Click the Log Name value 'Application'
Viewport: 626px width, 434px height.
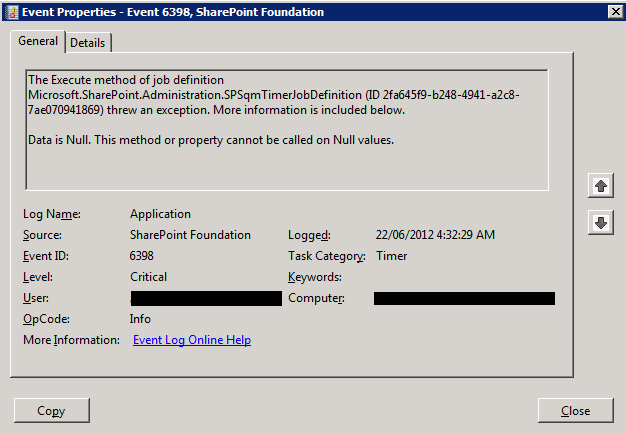pos(160,214)
